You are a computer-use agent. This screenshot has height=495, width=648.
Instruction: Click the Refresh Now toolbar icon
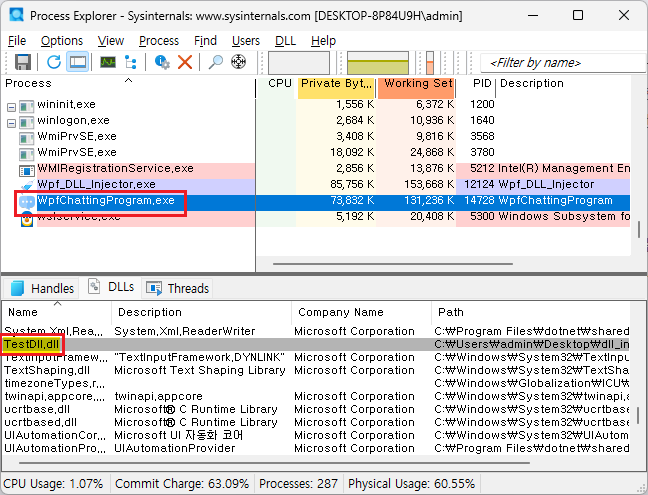click(54, 62)
